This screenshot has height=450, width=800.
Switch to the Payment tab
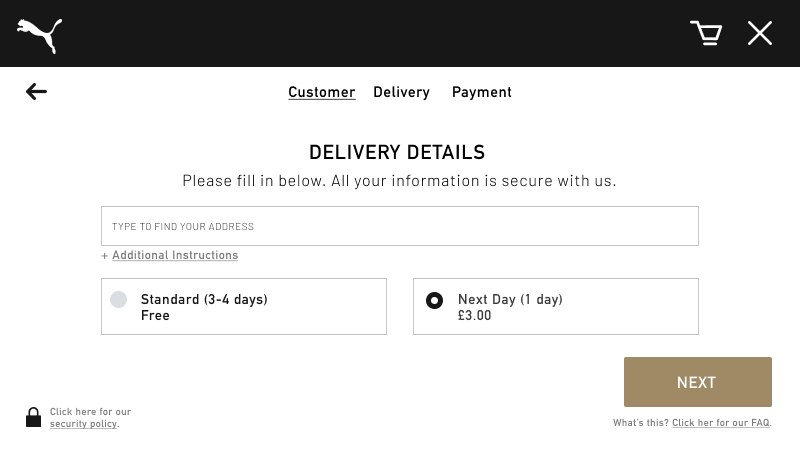[x=482, y=92]
